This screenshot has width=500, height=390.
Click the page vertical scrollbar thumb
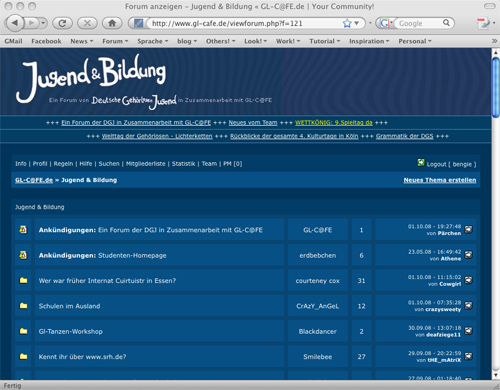[x=496, y=87]
